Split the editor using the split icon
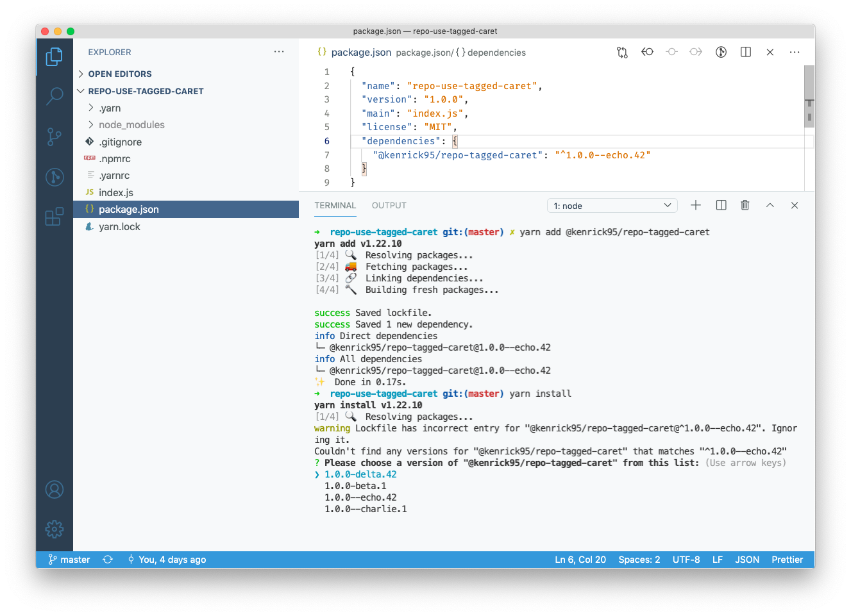 tap(745, 52)
